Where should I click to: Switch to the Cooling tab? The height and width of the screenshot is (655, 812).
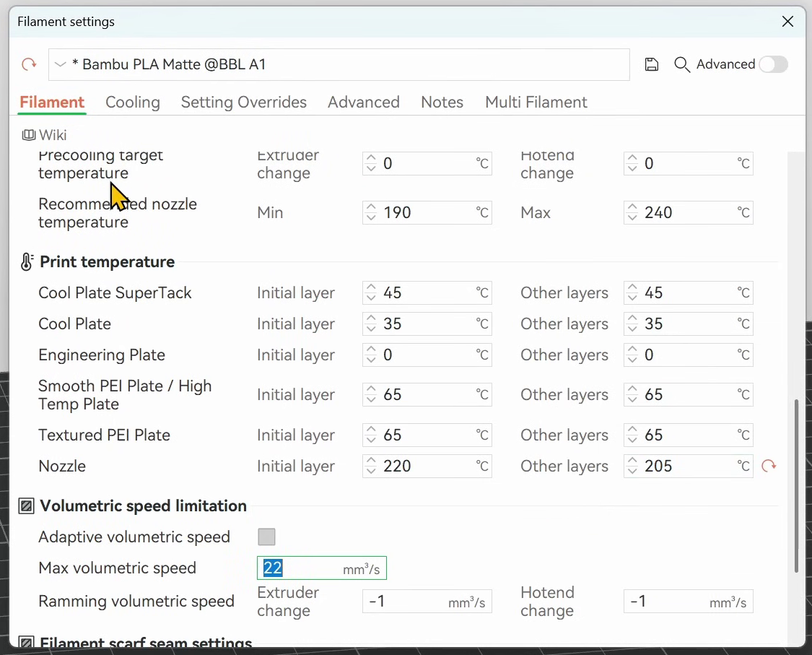[133, 102]
